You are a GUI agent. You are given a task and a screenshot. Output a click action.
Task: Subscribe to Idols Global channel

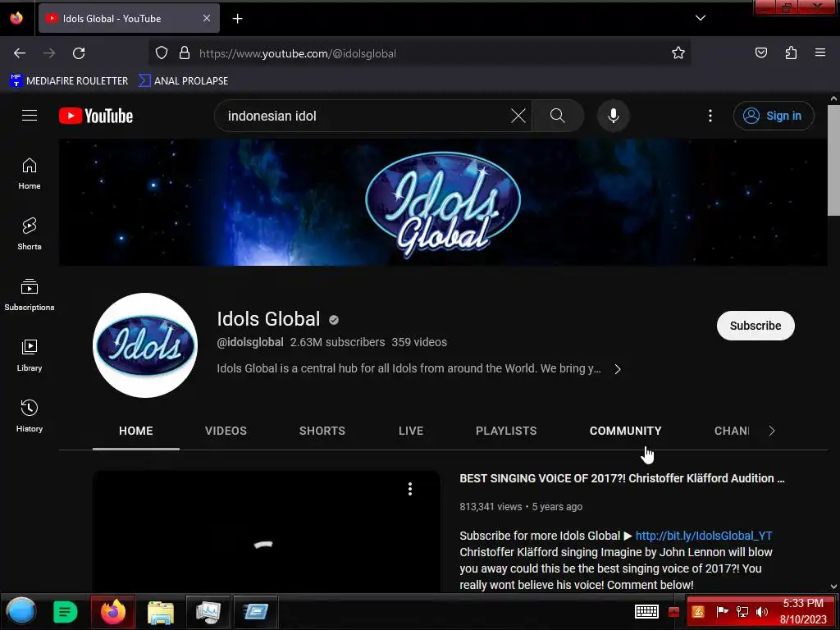pyautogui.click(x=756, y=326)
